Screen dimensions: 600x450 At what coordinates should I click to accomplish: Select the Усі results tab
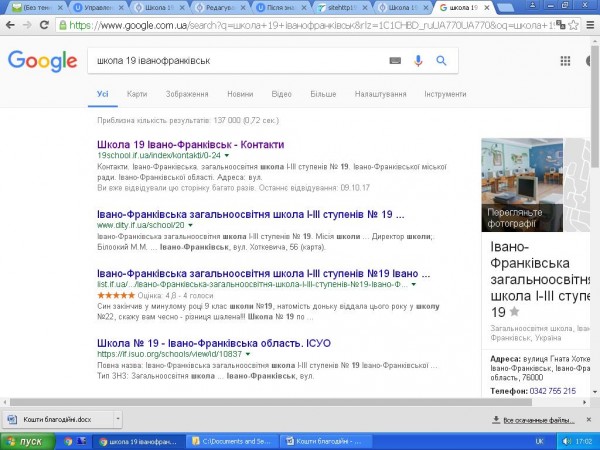point(103,94)
